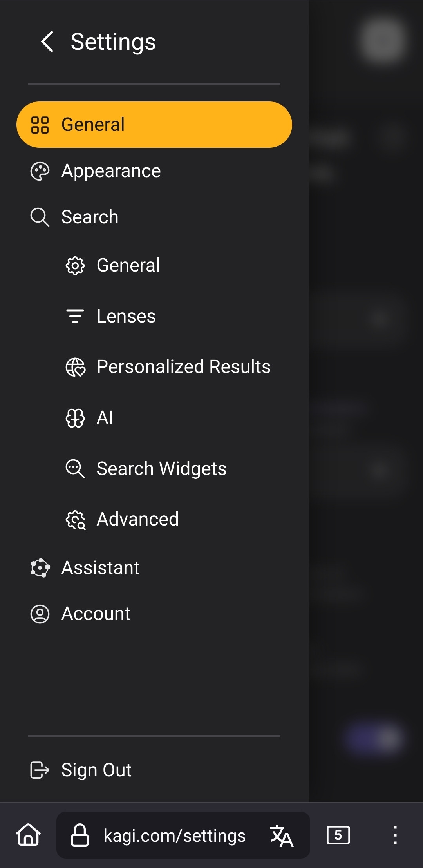Sign out of the Kagi account
The image size is (423, 868).
(x=96, y=770)
